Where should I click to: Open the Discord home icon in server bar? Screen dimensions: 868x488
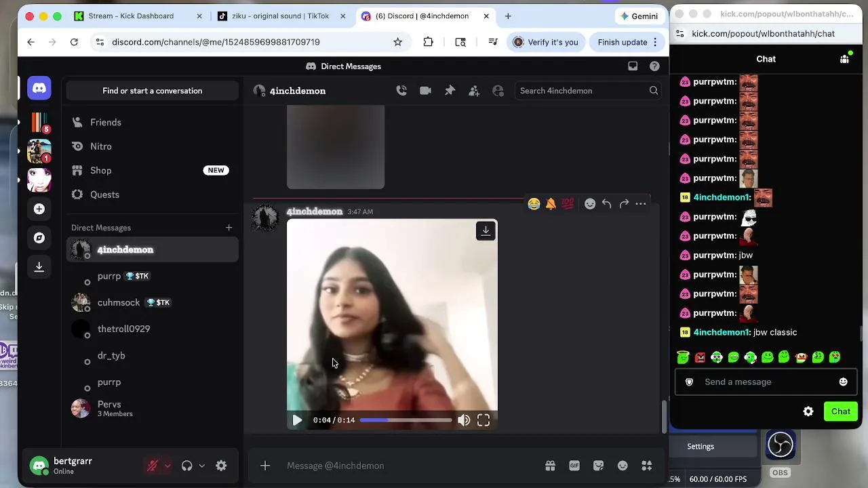tap(39, 89)
